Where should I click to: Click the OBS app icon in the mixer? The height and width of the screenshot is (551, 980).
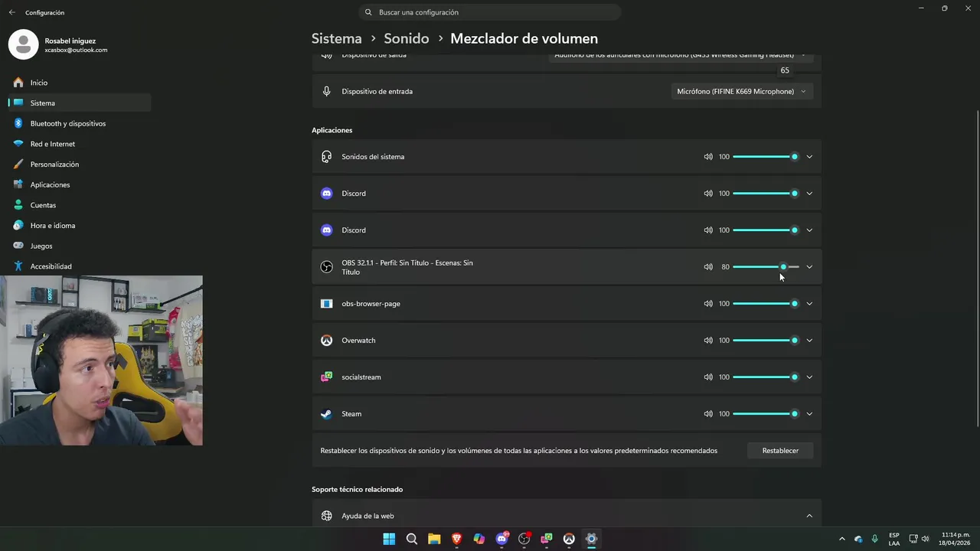coord(326,267)
